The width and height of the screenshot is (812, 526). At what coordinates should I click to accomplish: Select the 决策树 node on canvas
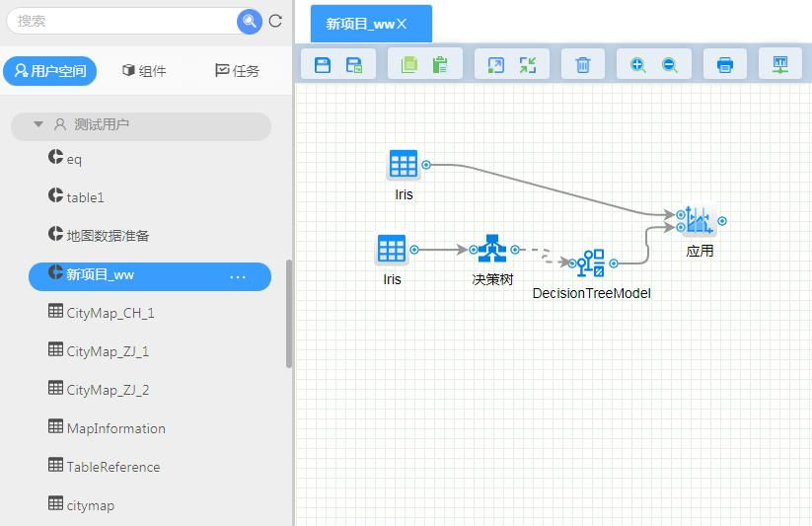491,250
